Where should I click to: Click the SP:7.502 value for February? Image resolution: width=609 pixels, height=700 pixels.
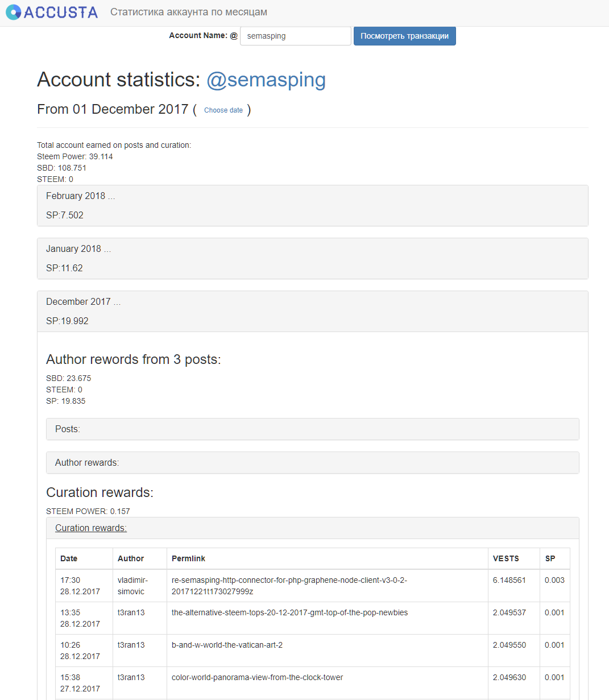pyautogui.click(x=65, y=215)
